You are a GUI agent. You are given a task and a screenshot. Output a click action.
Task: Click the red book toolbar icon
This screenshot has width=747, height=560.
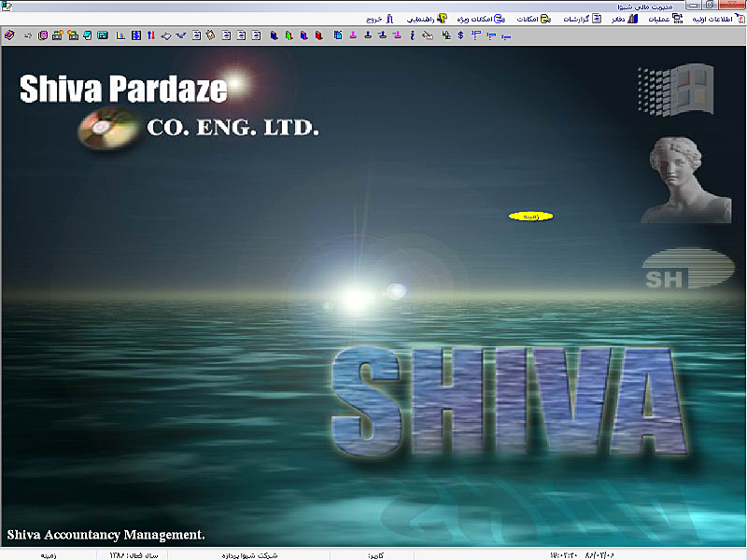[319, 35]
